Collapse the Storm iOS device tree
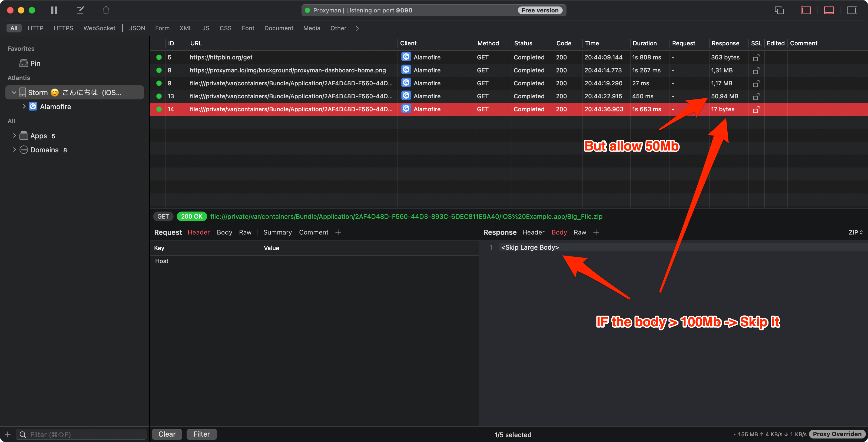The height and width of the screenshot is (442, 868). tap(14, 92)
